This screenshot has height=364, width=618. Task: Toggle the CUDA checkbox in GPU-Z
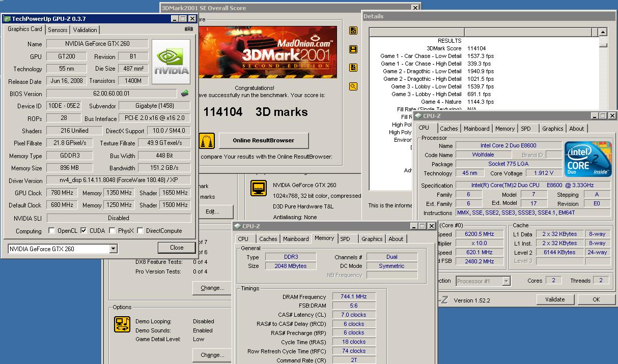[x=84, y=231]
